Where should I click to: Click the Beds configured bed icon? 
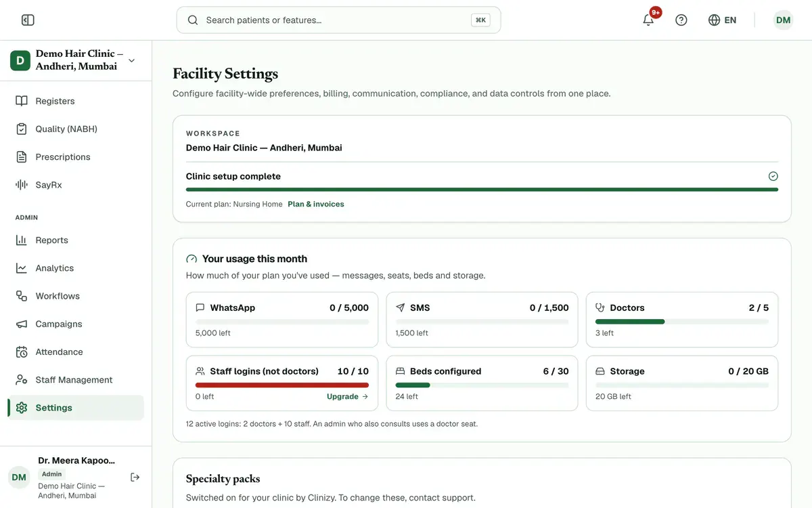(x=401, y=371)
